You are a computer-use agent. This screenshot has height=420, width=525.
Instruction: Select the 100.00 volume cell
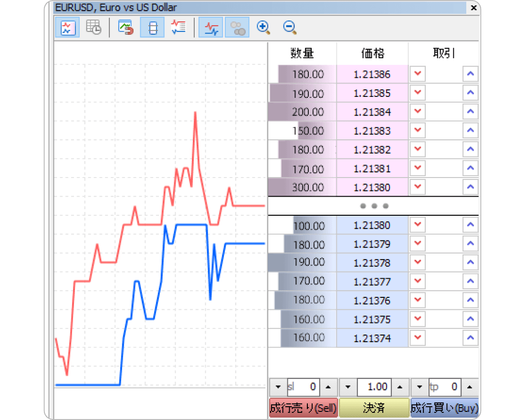(302, 225)
